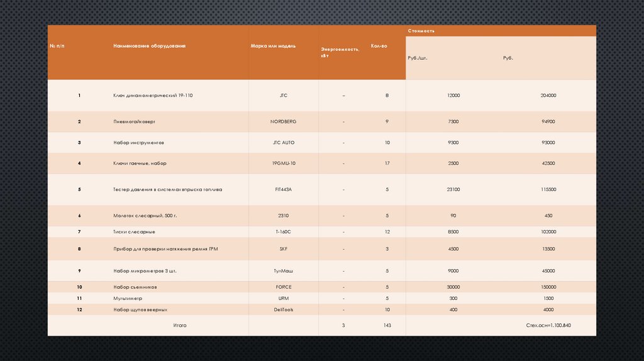This screenshot has width=644, height=361.
Task: Click the unit price '2500'
Action: click(x=453, y=163)
